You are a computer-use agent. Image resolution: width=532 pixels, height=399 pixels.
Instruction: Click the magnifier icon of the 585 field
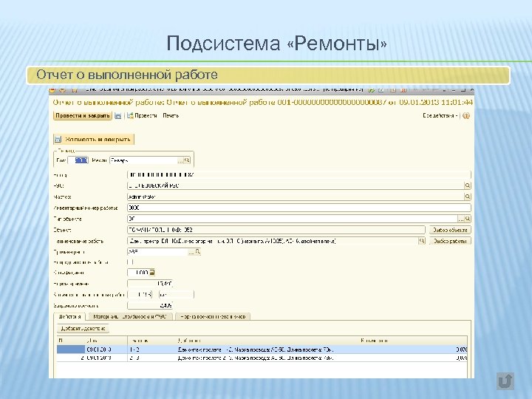[198, 252]
